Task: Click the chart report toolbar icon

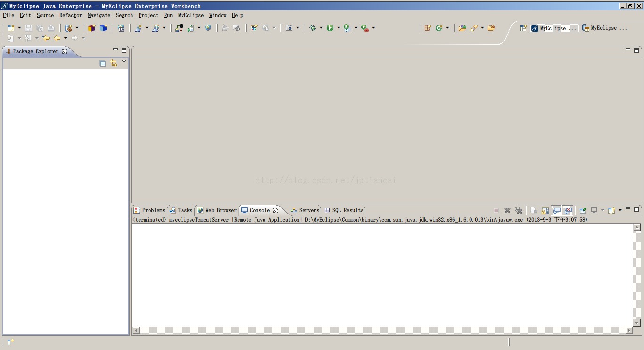Action: tap(254, 28)
